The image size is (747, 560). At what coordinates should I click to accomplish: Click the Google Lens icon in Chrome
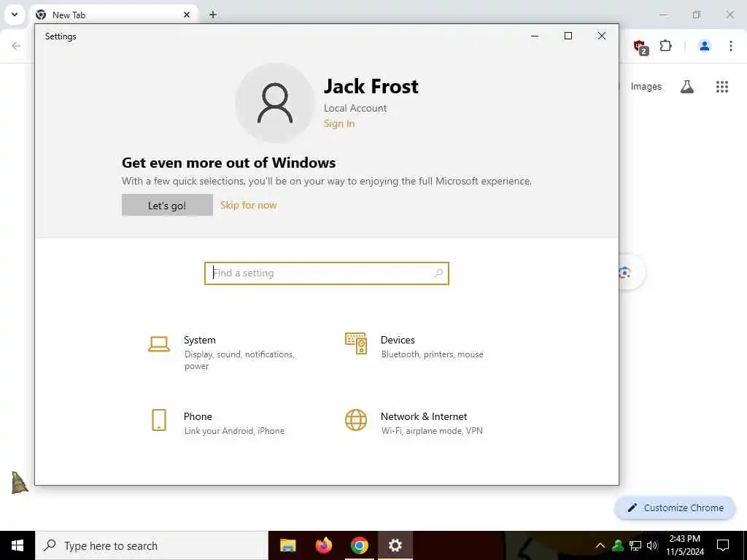pos(625,273)
